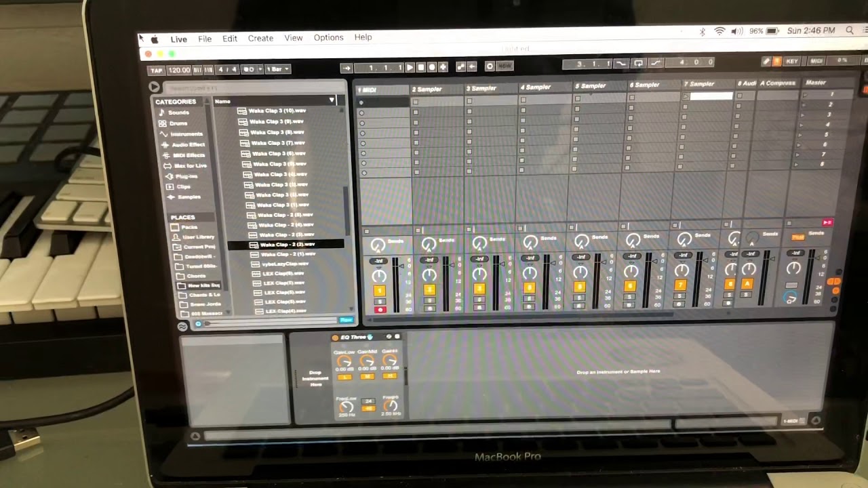Toggle track 1 activator button

coord(379,291)
